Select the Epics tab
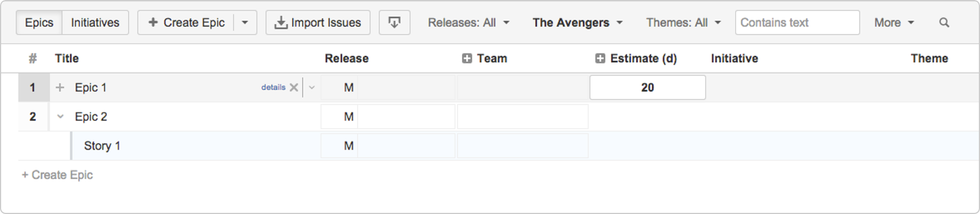This screenshot has width=980, height=214. coord(39,23)
